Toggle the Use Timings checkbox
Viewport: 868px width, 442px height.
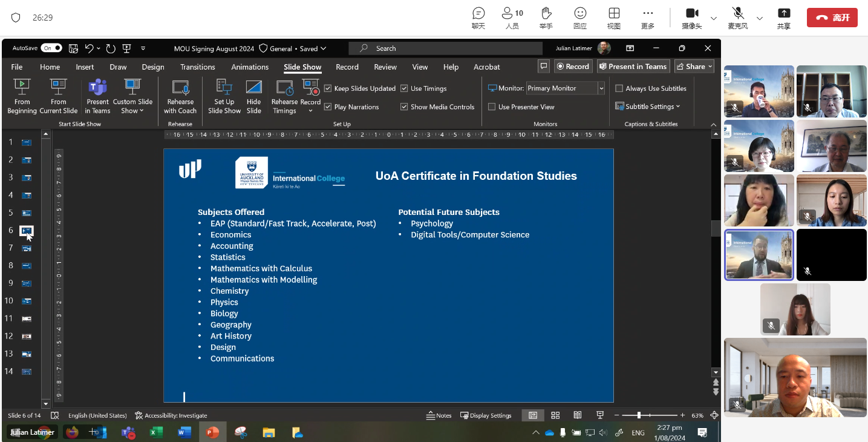pos(404,88)
